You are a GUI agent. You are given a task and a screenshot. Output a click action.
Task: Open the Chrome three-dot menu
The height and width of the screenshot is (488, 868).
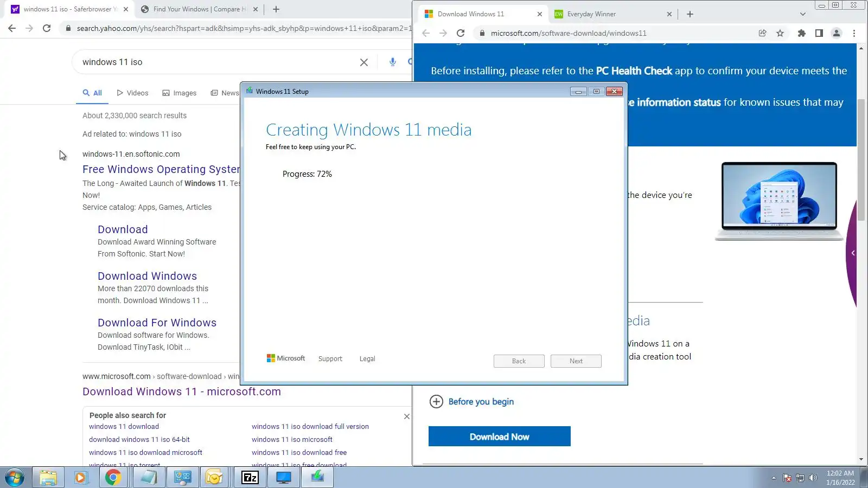point(854,33)
